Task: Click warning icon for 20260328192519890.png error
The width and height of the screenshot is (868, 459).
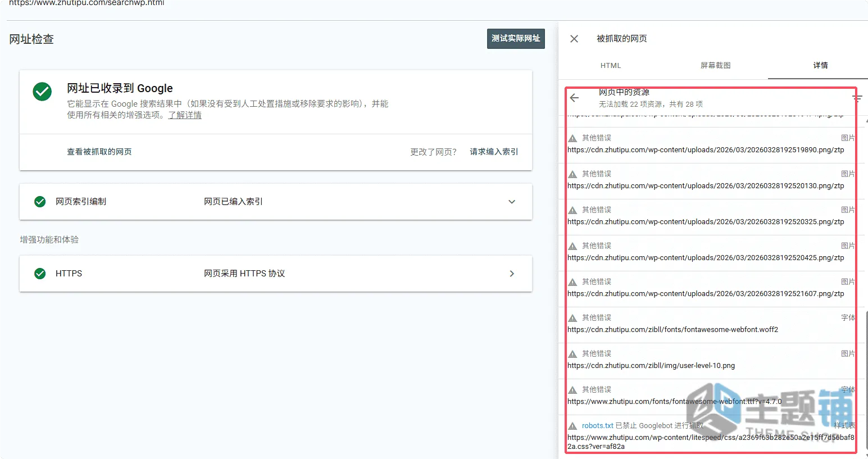Action: 572,138
